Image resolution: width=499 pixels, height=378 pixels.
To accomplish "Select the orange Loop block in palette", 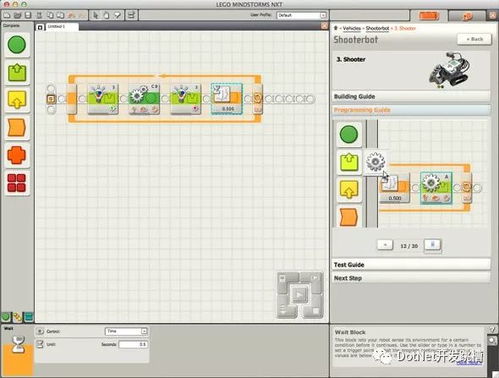I will [17, 155].
